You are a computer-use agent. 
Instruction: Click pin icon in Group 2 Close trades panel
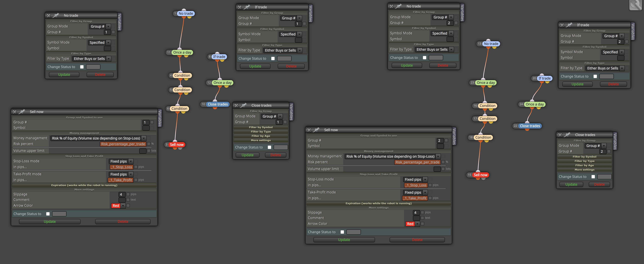(567, 135)
